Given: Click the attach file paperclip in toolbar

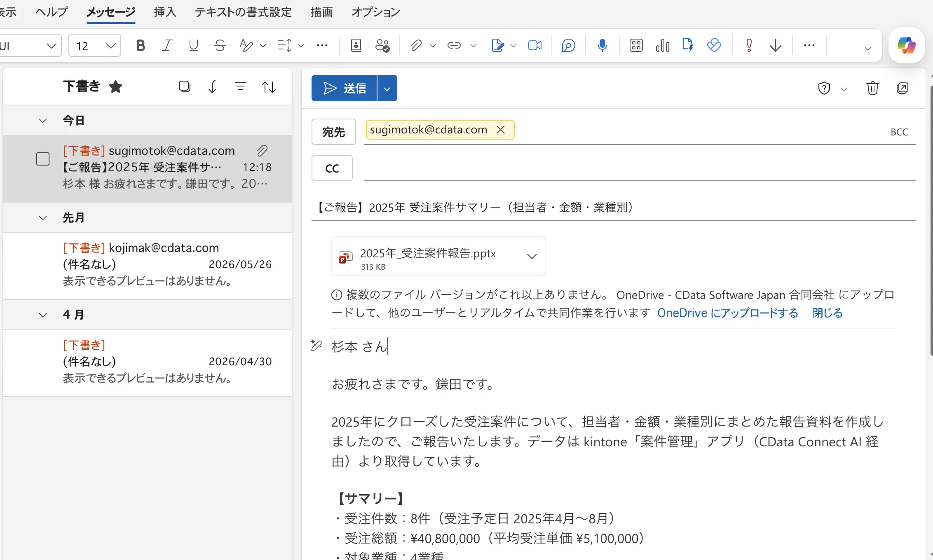Looking at the screenshot, I should (x=416, y=45).
